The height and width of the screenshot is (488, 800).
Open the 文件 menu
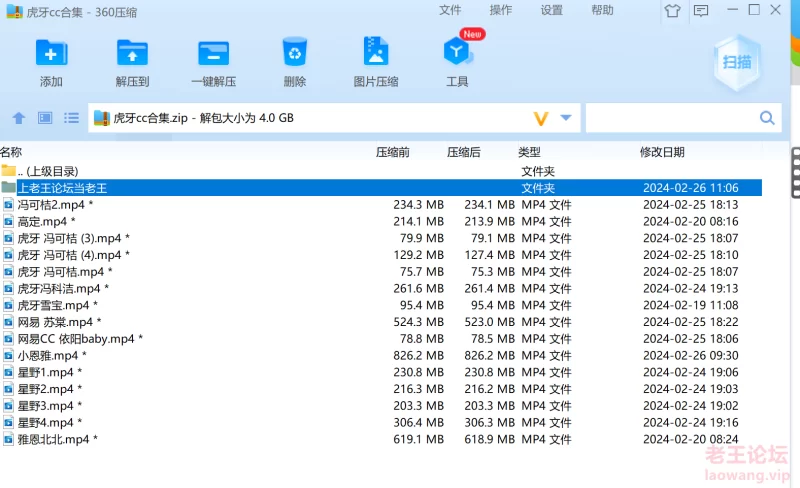(450, 10)
